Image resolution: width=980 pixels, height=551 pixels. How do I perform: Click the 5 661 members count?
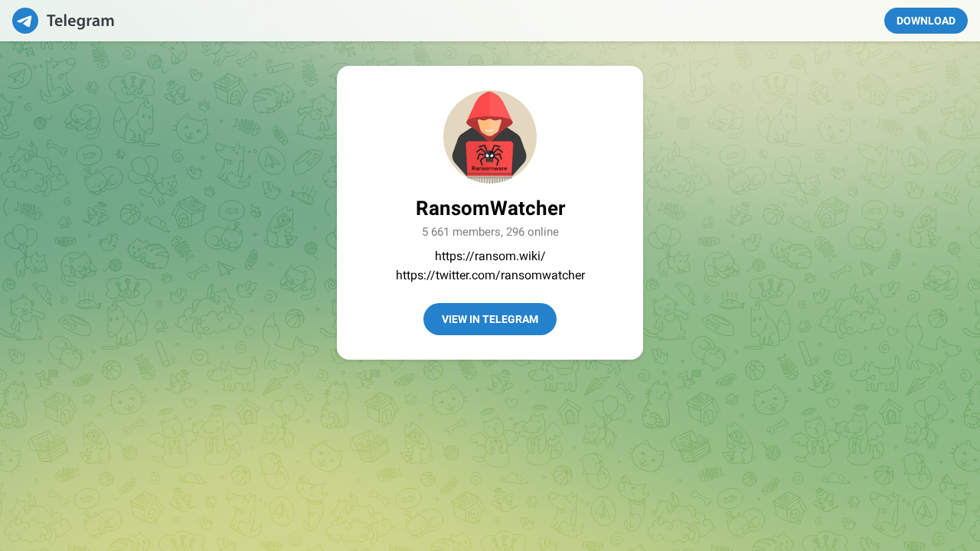pos(461,232)
